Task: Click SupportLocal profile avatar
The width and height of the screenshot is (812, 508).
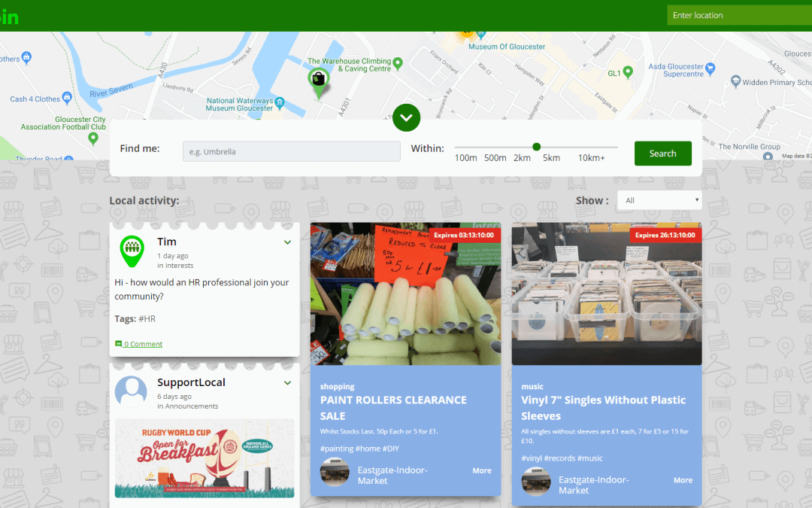Action: click(131, 392)
